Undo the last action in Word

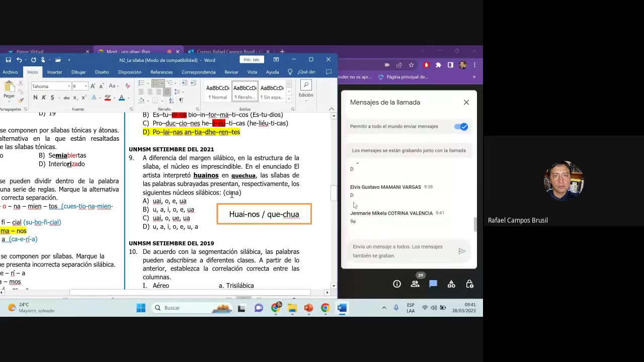click(x=19, y=60)
